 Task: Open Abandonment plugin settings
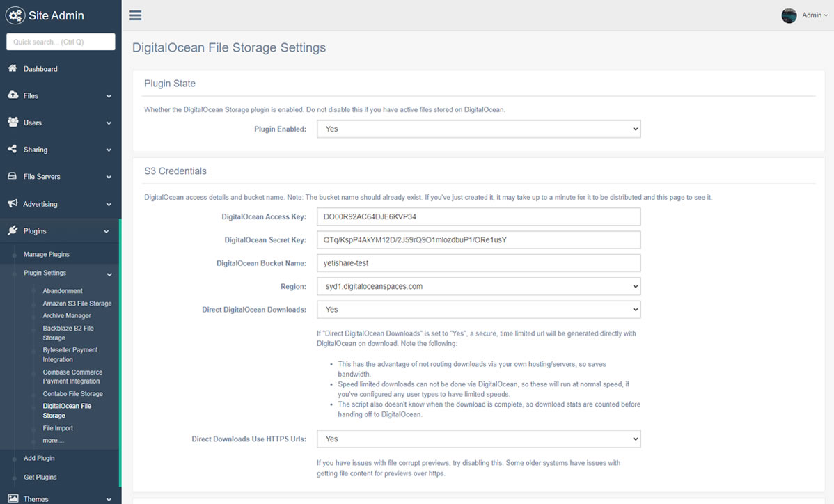click(x=63, y=291)
